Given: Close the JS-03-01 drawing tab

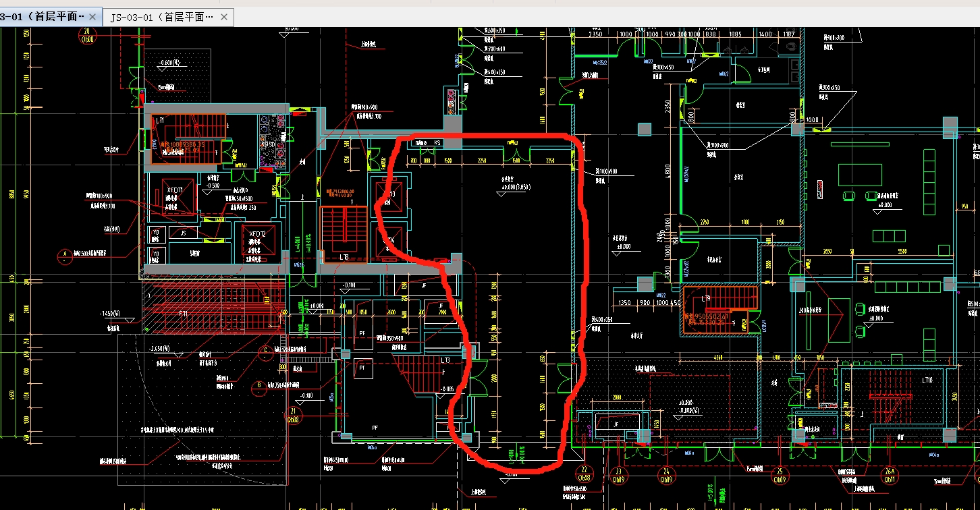Looking at the screenshot, I should (x=225, y=17).
